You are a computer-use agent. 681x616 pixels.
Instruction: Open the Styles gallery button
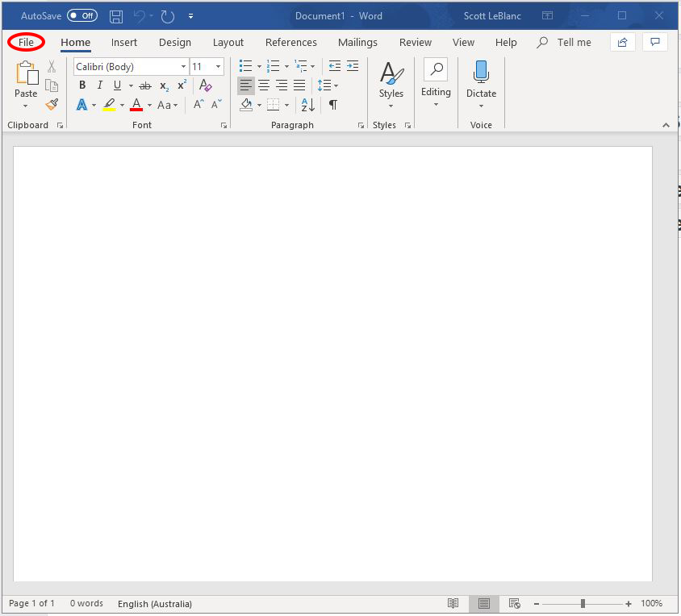pos(391,81)
